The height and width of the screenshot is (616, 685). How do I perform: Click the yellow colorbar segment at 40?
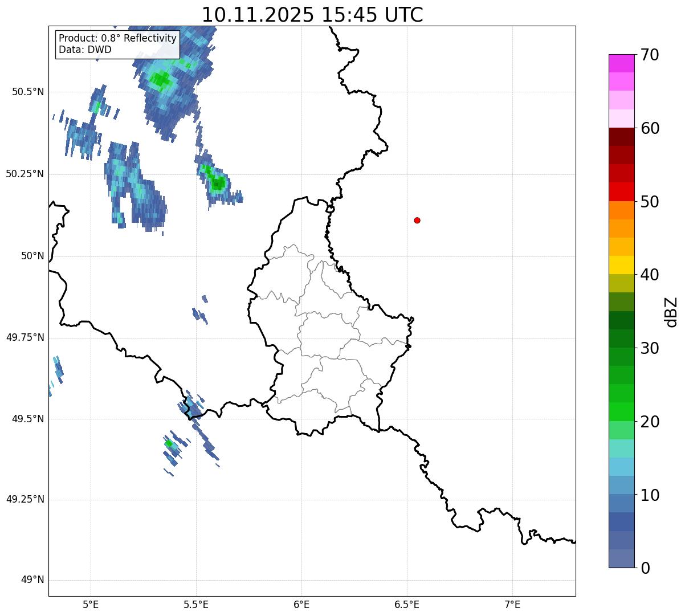pyautogui.click(x=621, y=266)
